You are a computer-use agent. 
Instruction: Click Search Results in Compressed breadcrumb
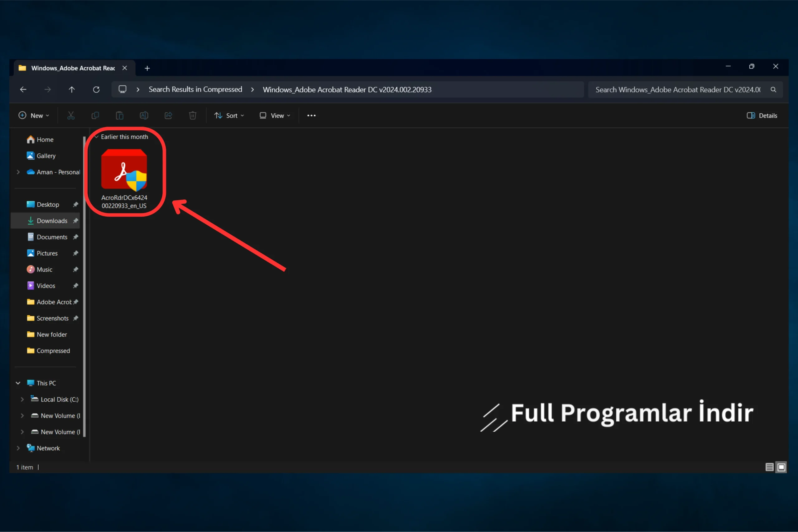click(x=195, y=89)
